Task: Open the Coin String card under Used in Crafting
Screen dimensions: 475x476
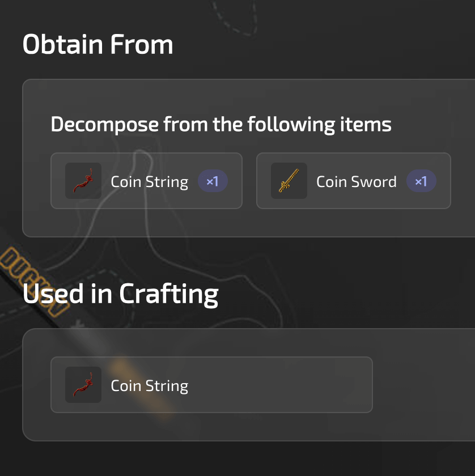Action: (x=212, y=385)
